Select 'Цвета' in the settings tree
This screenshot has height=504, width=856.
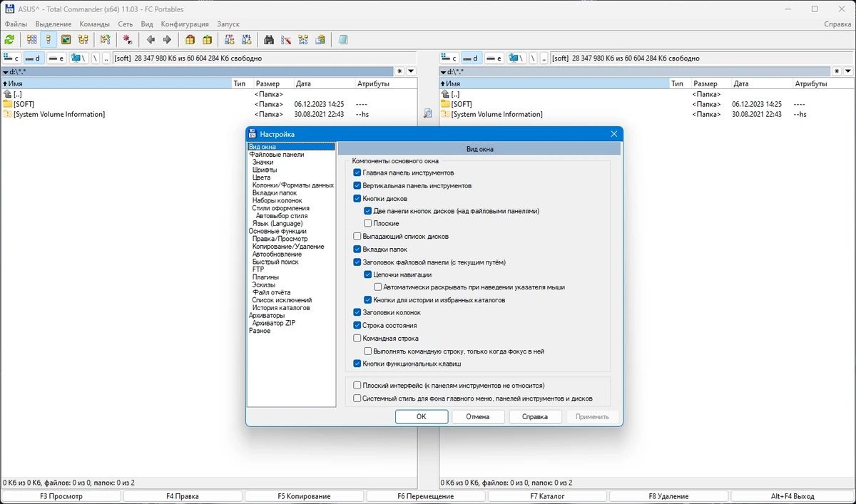point(262,178)
